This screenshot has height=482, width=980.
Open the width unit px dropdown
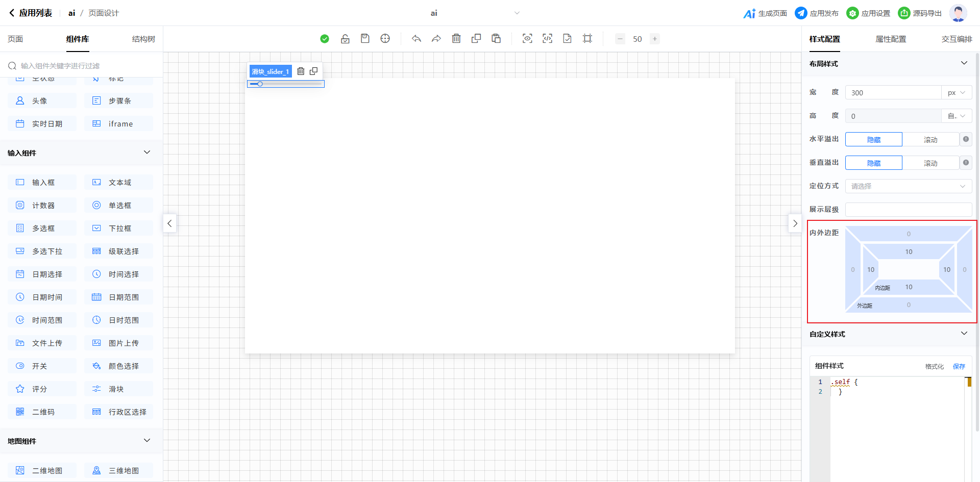956,93
